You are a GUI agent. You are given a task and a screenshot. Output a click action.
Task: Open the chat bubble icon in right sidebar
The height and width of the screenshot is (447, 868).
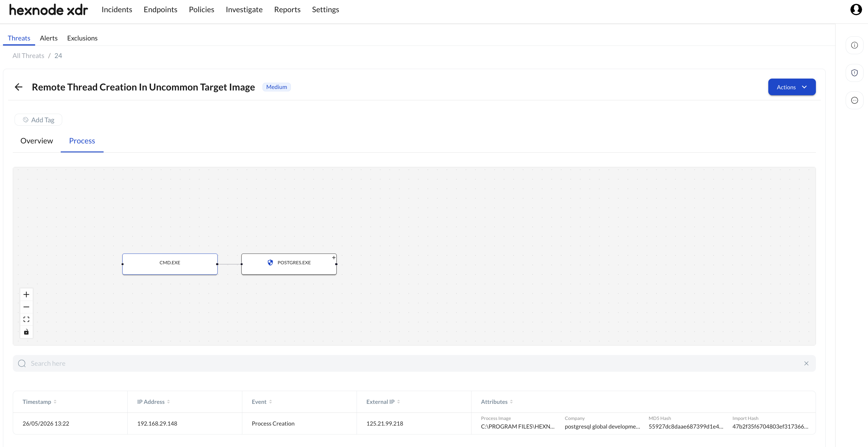[855, 100]
